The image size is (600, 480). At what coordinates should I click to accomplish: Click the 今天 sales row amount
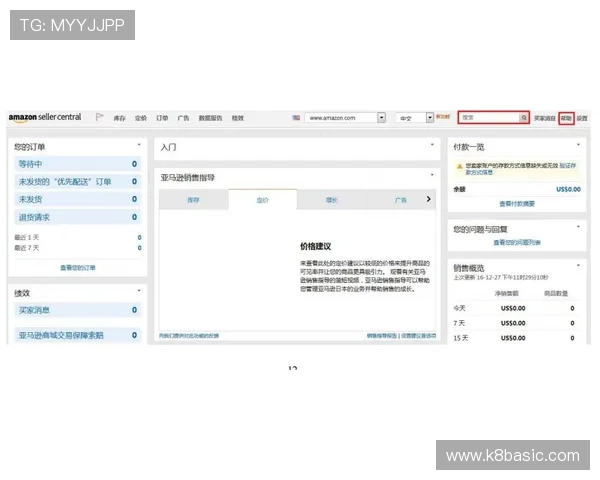[x=513, y=309]
